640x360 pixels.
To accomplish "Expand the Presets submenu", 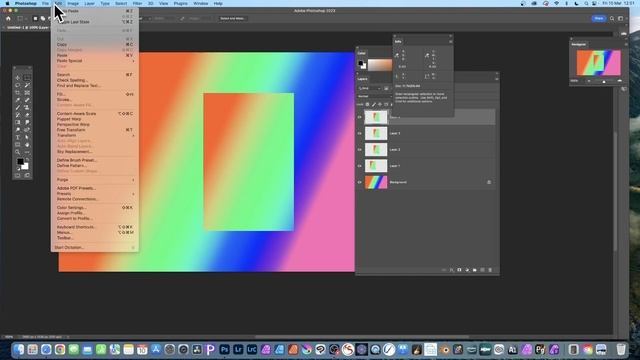I will [x=95, y=193].
